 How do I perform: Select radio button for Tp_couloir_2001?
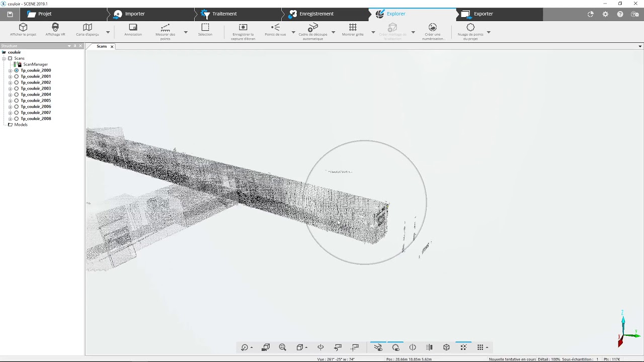pyautogui.click(x=17, y=76)
